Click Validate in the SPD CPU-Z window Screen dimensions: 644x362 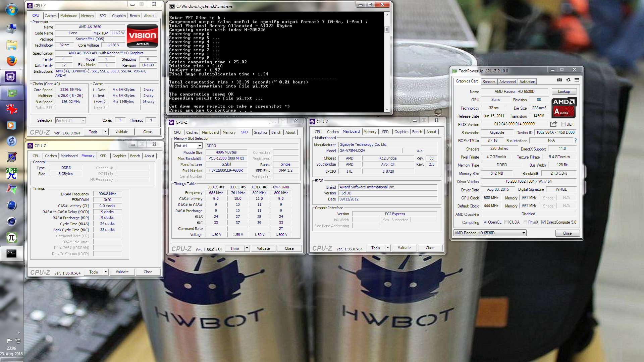click(263, 248)
